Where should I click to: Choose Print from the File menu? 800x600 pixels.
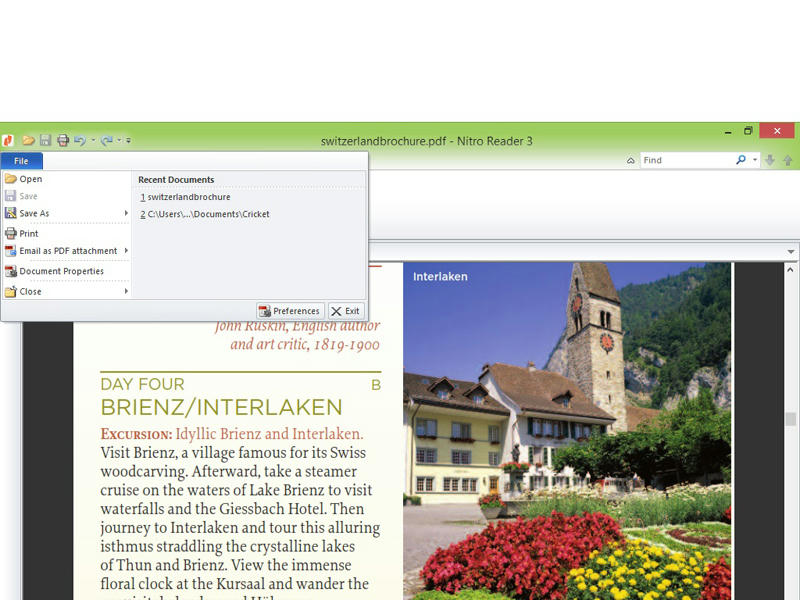66,234
